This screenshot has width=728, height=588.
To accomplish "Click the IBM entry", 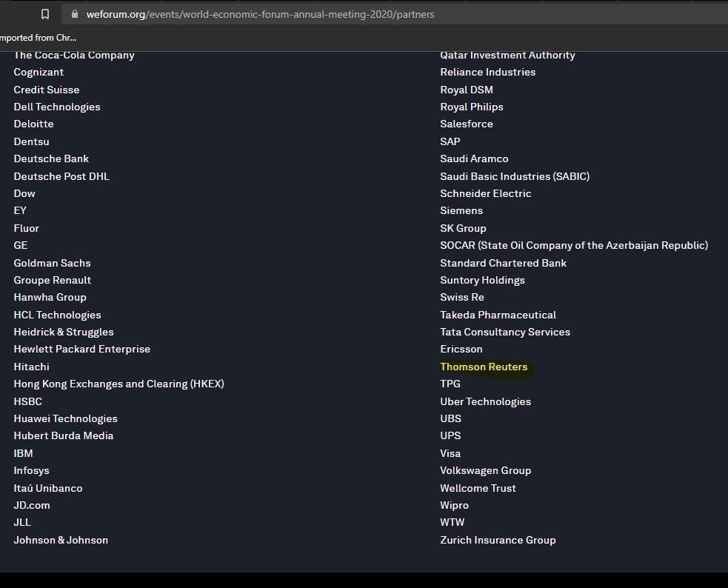I will [x=23, y=453].
